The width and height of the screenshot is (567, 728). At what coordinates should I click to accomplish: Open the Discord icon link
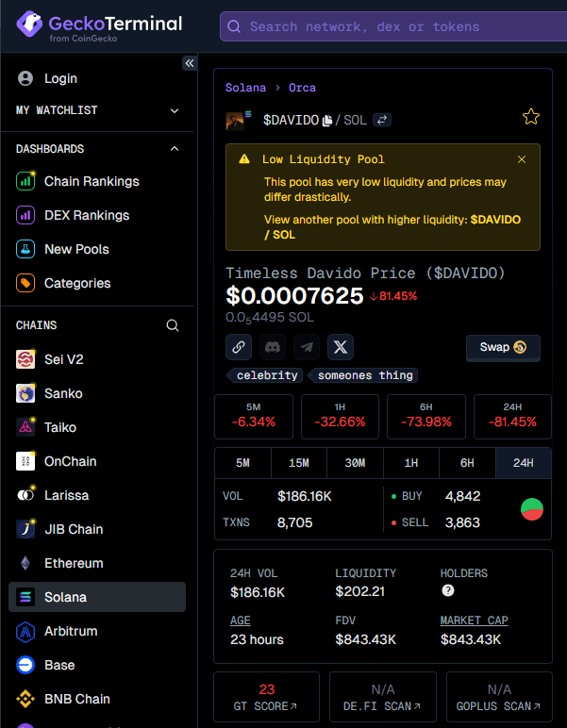(273, 347)
